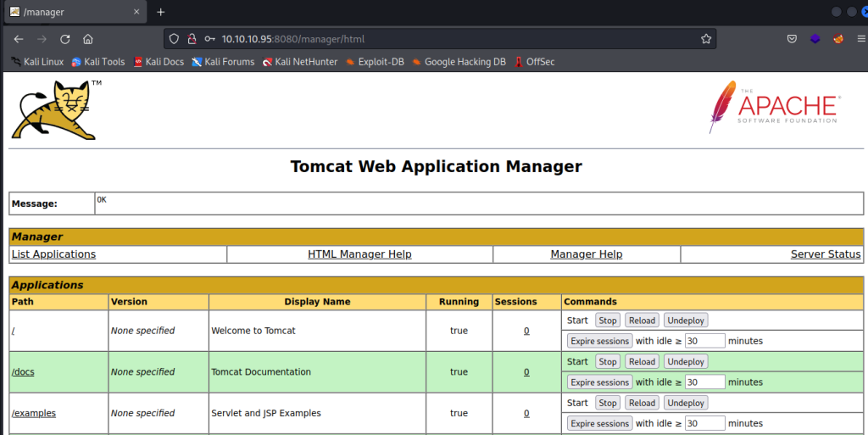This screenshot has width=868, height=435.
Task: Open HTML Manager Help link
Action: point(359,254)
